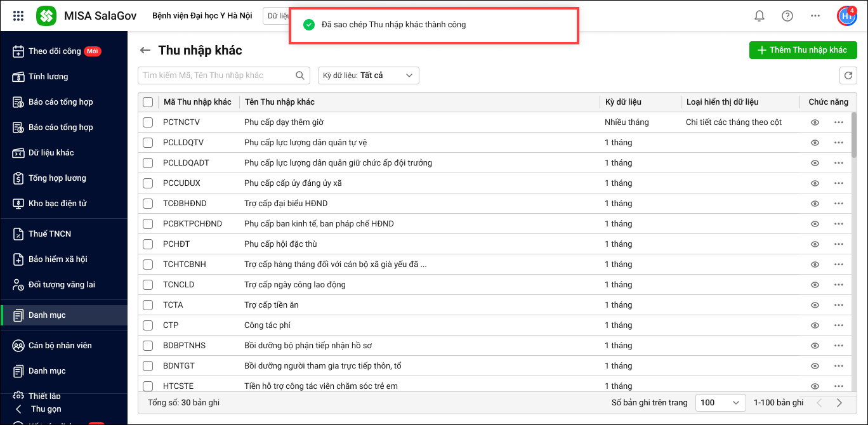The height and width of the screenshot is (425, 868).
Task: Click the help question mark icon
Action: 787,16
